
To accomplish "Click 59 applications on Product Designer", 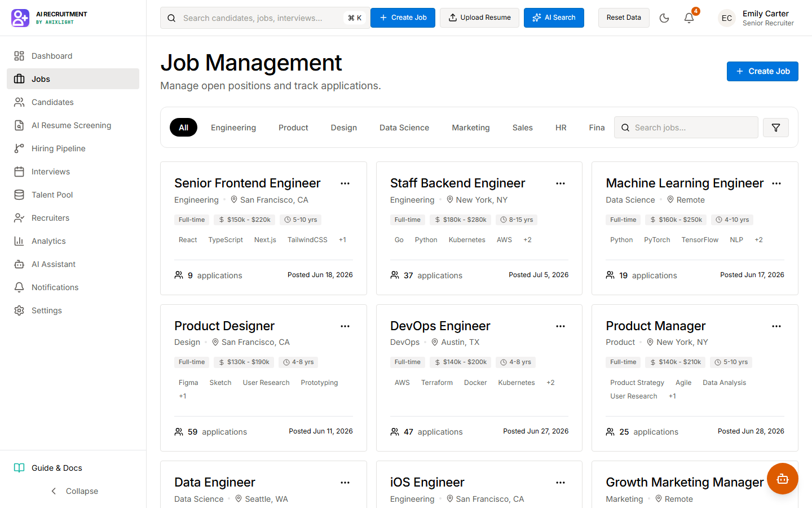I will pyautogui.click(x=211, y=432).
